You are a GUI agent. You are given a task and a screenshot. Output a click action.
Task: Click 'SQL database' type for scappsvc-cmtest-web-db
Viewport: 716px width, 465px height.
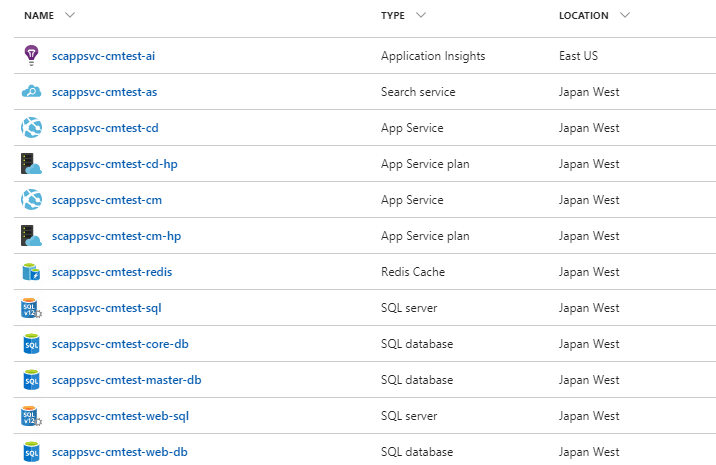(417, 452)
